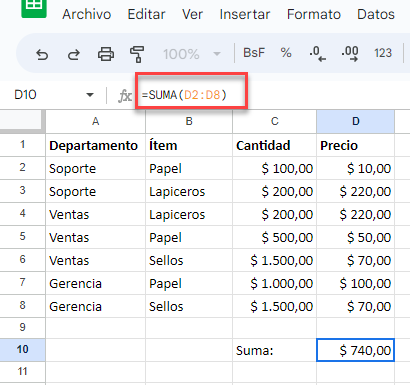Select cell D3 $ 220,00
410x385 pixels.
(355, 191)
